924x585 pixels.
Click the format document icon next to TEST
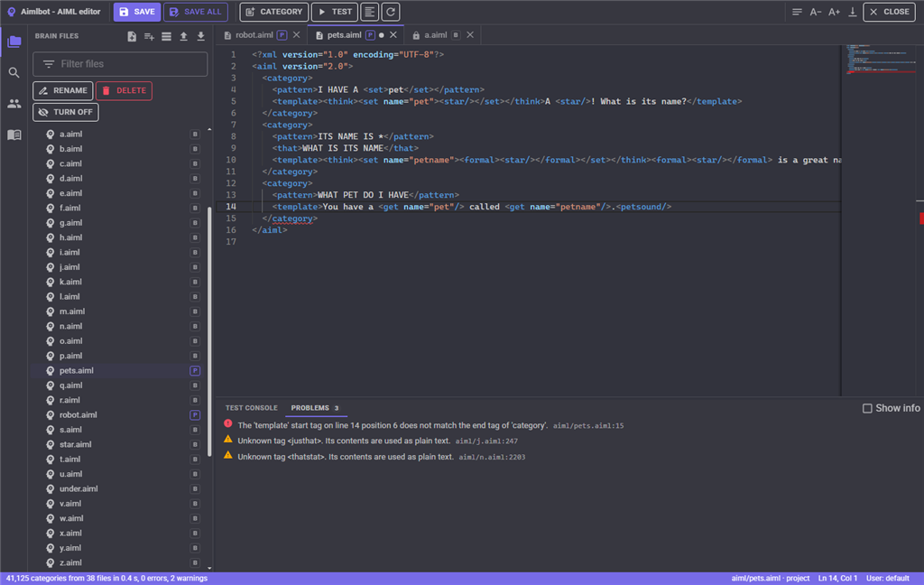coord(369,12)
